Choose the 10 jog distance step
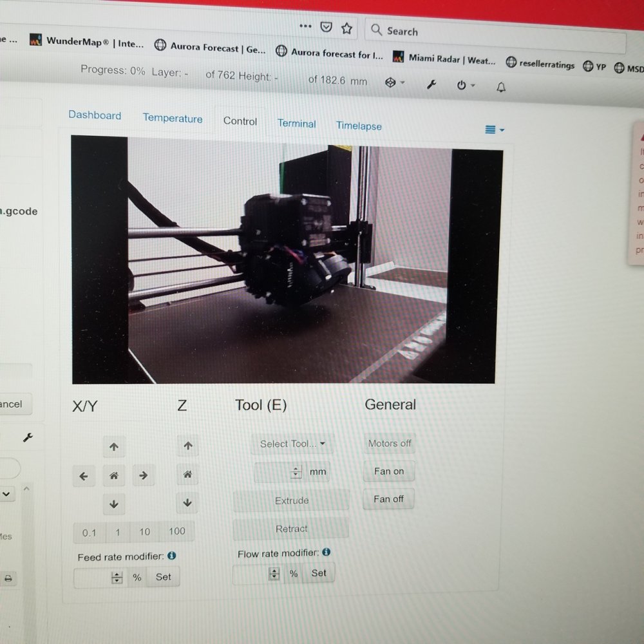The image size is (644, 644). [x=144, y=532]
